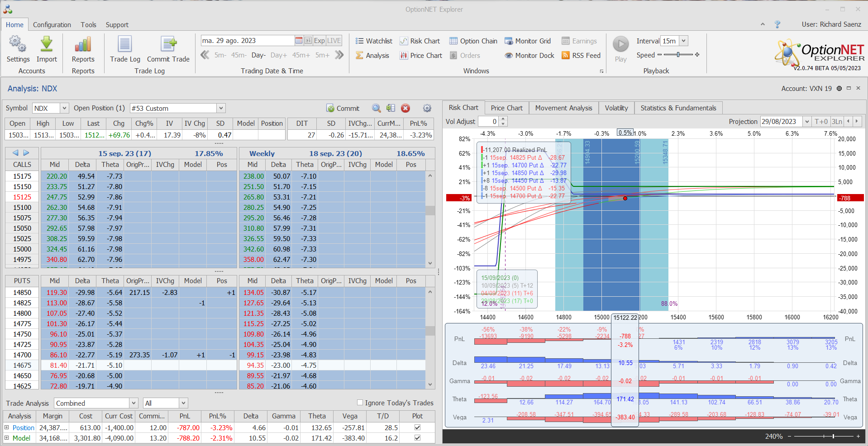Open the Trade Log icon
This screenshot has height=446, width=868.
125,45
